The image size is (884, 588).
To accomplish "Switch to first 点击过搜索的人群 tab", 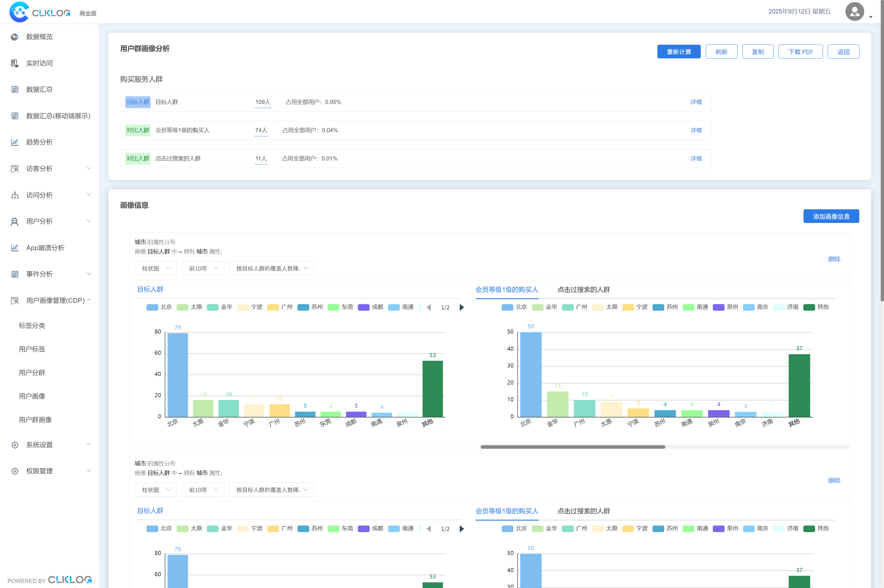I will [x=583, y=289].
